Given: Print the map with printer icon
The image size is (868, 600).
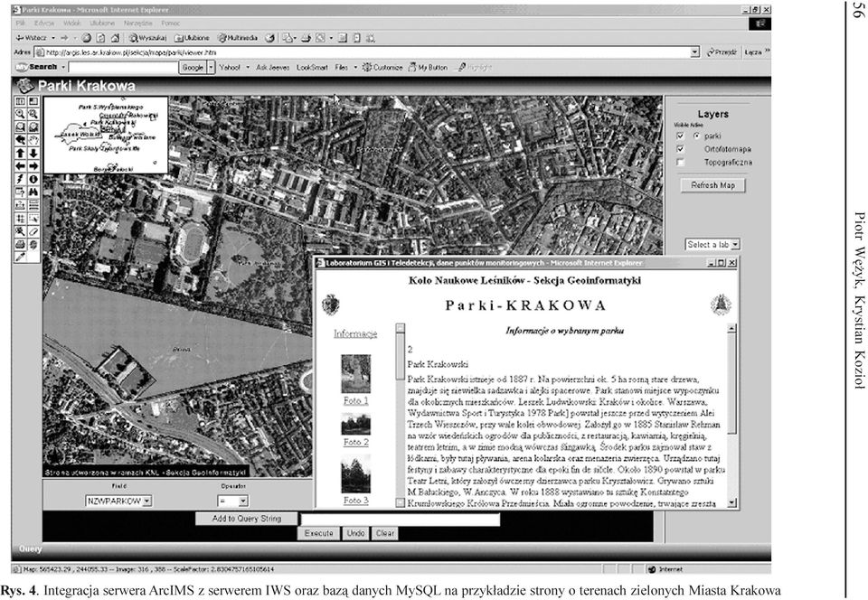Looking at the screenshot, I should 20,244.
